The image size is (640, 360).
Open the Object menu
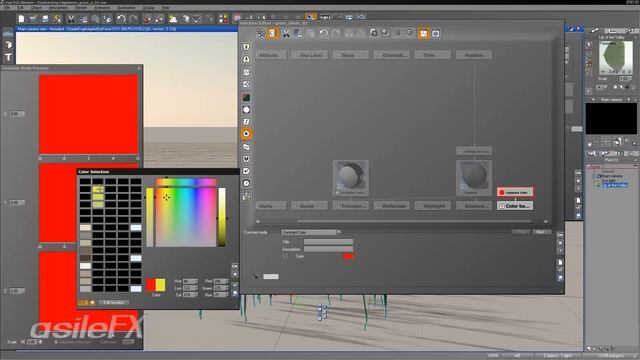click(x=36, y=8)
